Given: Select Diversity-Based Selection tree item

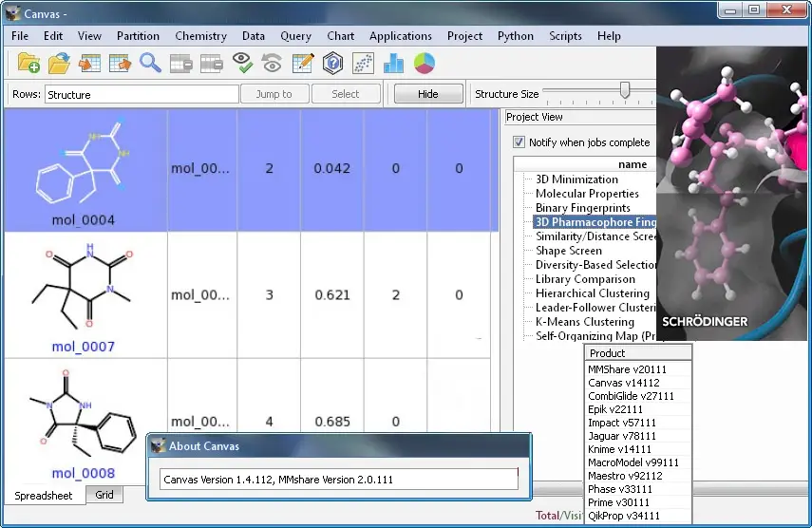Looking at the screenshot, I should (x=595, y=265).
